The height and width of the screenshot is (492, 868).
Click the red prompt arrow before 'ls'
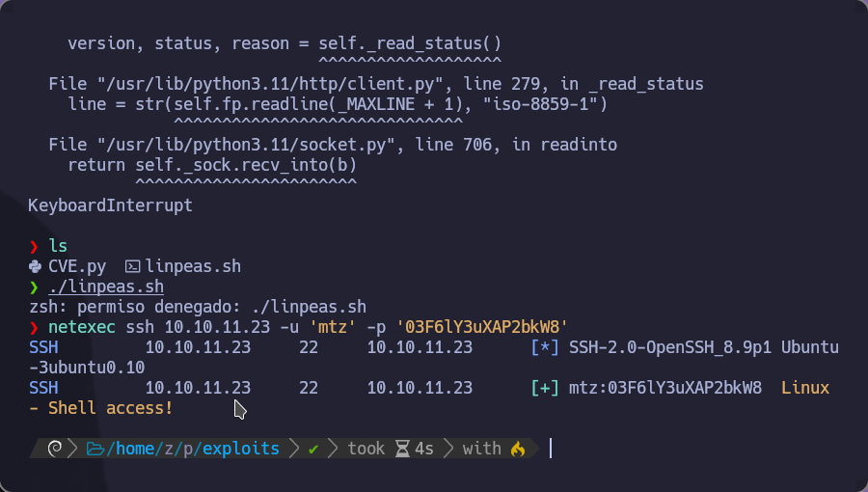(35, 246)
